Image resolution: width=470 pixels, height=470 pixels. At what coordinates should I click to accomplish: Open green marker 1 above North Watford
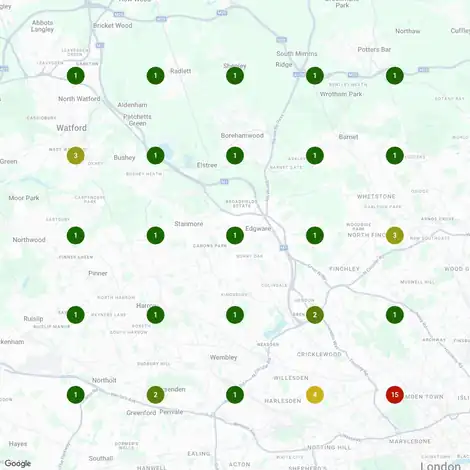click(x=76, y=76)
